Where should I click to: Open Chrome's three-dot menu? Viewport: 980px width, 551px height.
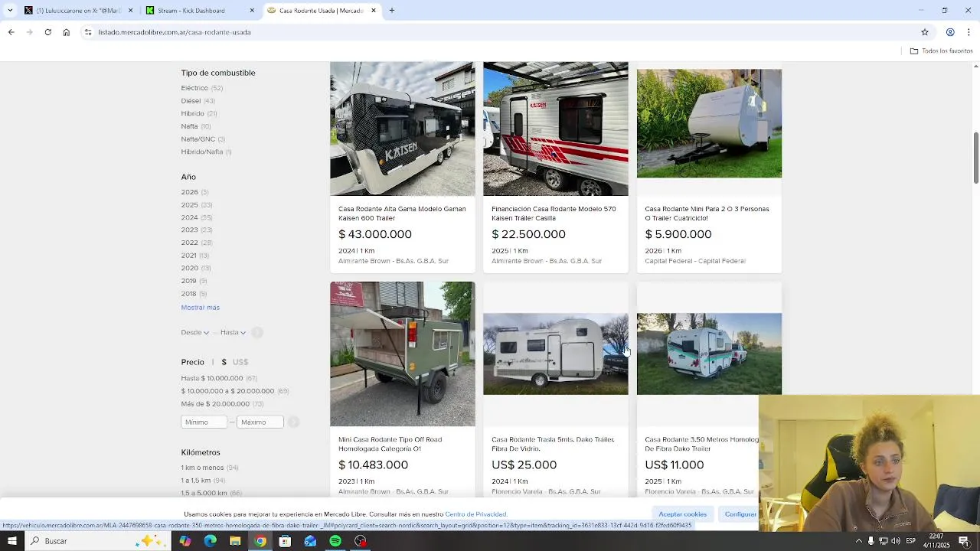(x=969, y=32)
